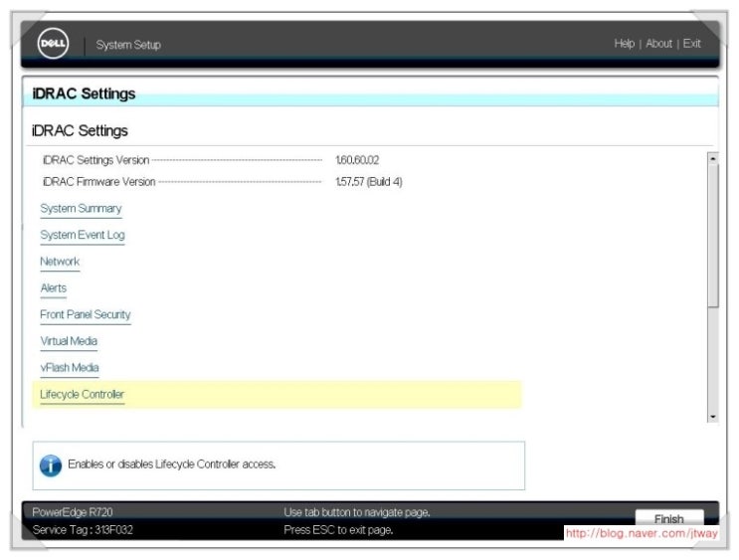Open the Network settings link
Viewport: 739px width, 560px height.
pos(60,262)
